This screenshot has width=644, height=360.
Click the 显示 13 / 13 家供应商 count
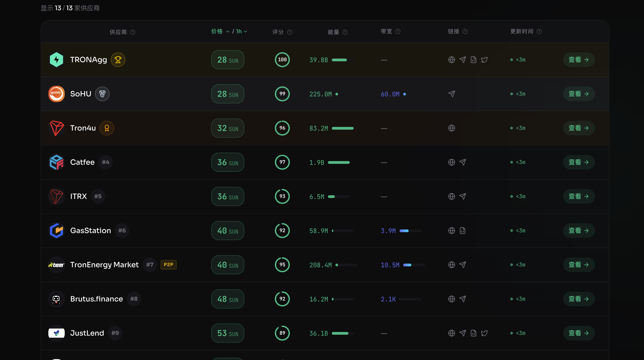pyautogui.click(x=70, y=8)
